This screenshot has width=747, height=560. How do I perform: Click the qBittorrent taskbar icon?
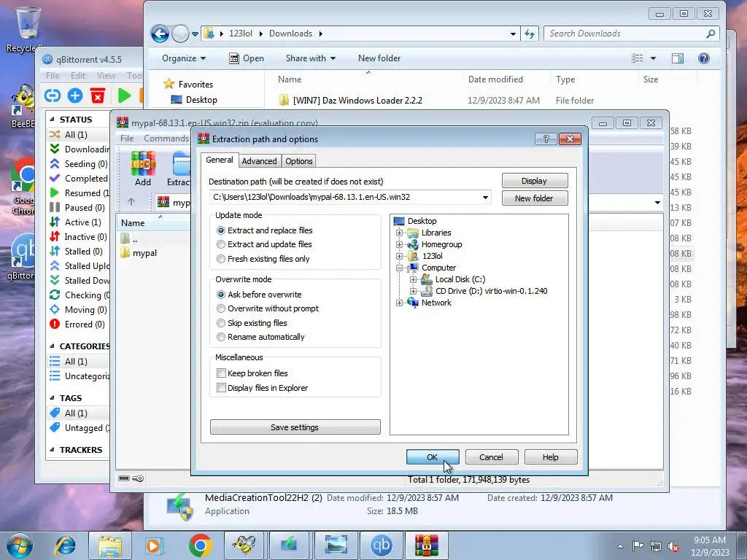tap(381, 545)
